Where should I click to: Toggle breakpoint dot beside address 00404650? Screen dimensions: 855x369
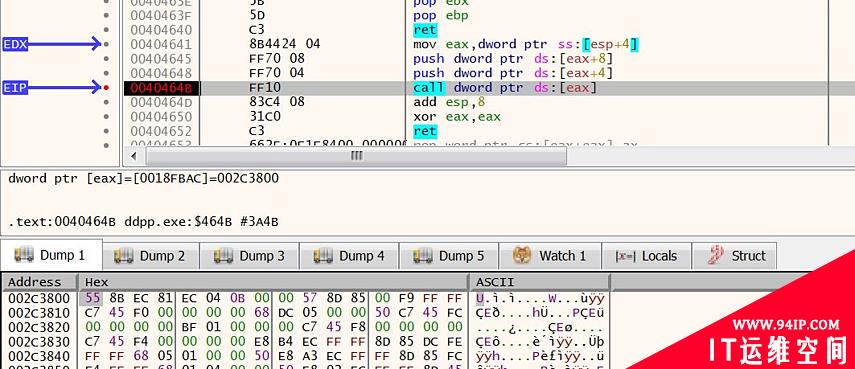[x=106, y=117]
